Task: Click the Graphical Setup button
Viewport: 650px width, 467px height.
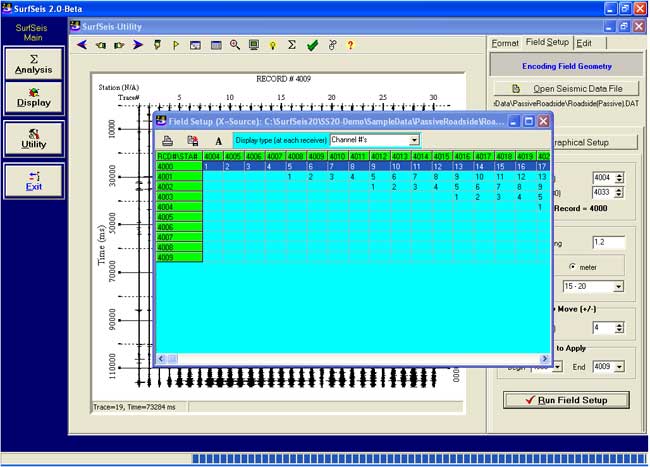Action: [x=595, y=143]
